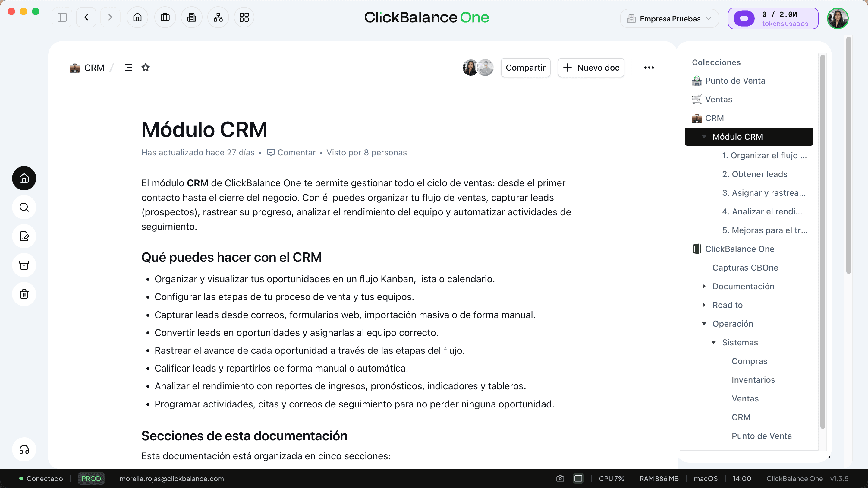Viewport: 868px width, 488px height.
Task: Star the document as favorite
Action: pyautogui.click(x=146, y=68)
